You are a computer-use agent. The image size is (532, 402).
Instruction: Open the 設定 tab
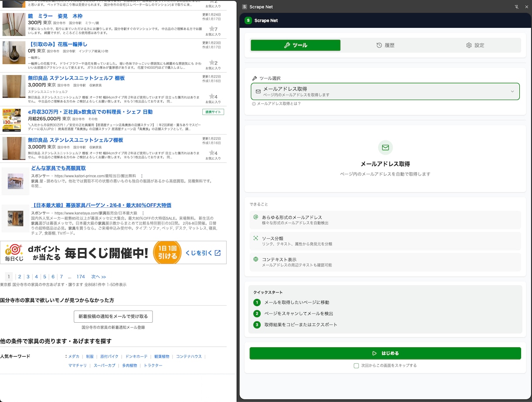(x=475, y=45)
